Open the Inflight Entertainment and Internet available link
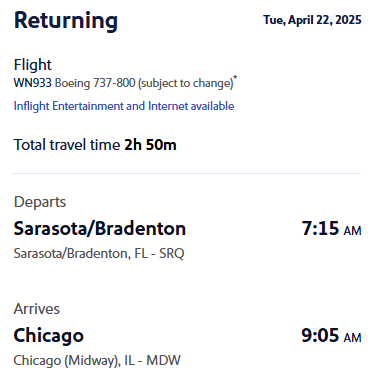374x388 pixels. [124, 106]
